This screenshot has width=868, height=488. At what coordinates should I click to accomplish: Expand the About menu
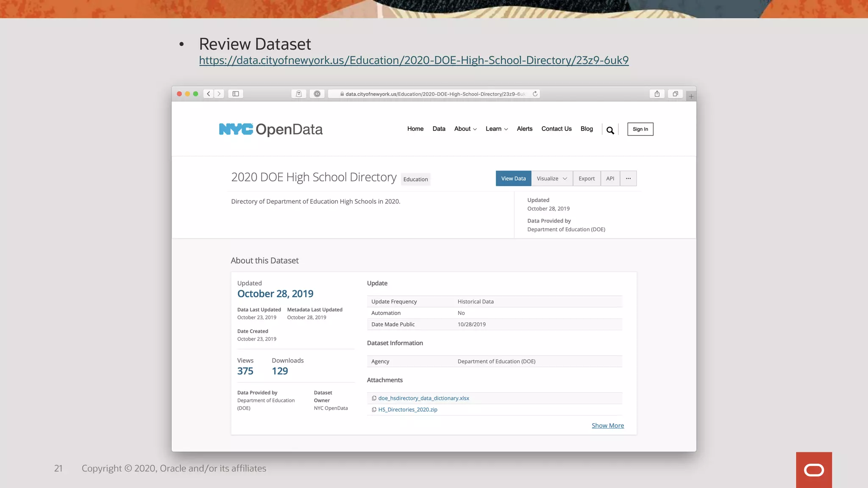[x=465, y=129]
